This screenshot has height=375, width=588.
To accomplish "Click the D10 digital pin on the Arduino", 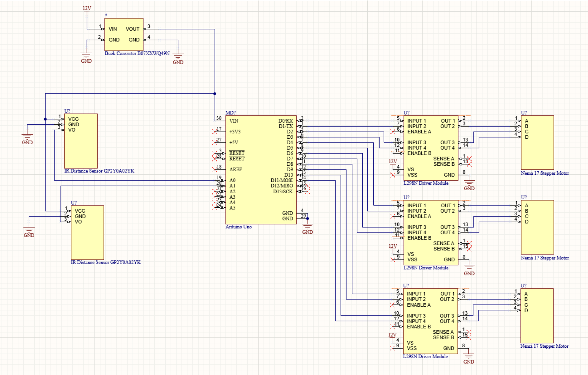I will coord(289,175).
